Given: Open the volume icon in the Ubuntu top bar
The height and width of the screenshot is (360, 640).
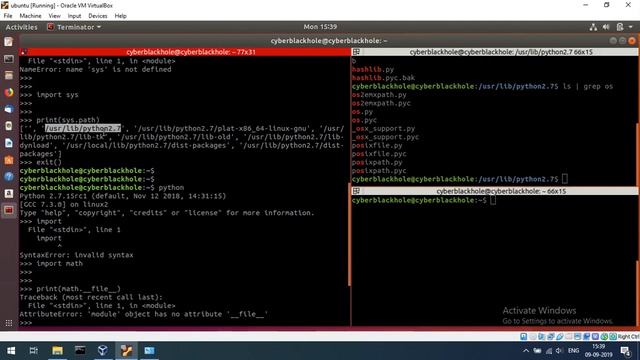Looking at the screenshot, I should (606, 27).
